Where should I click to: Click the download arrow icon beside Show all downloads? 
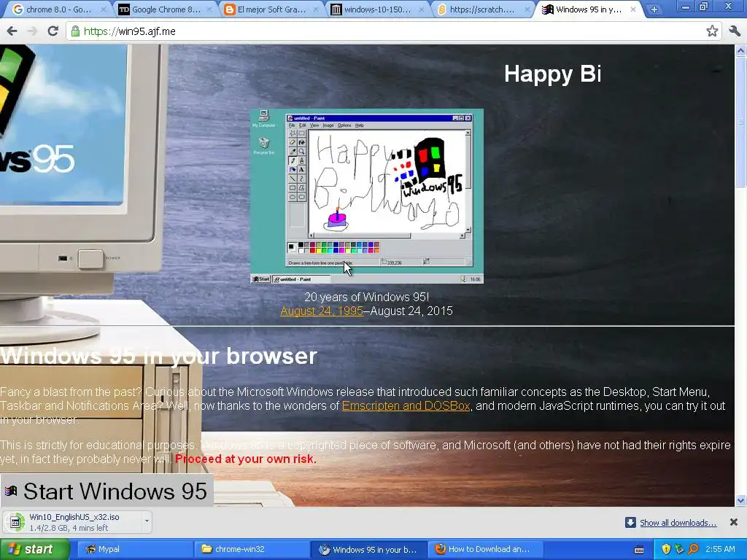pos(630,522)
